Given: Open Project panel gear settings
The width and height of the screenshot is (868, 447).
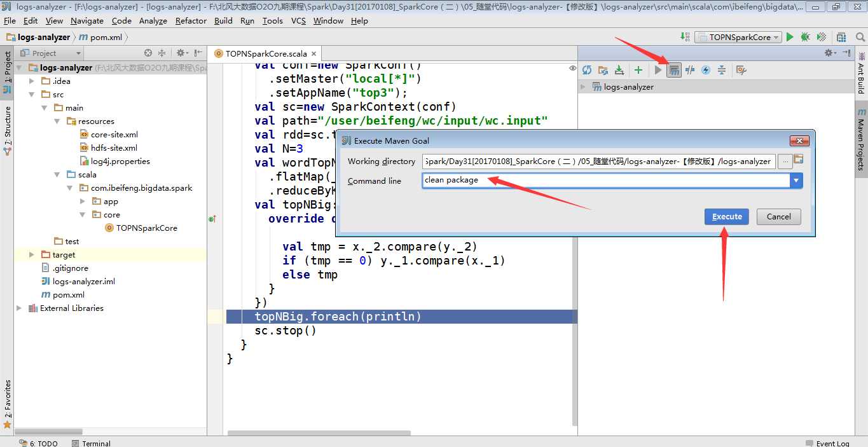Looking at the screenshot, I should pos(183,53).
